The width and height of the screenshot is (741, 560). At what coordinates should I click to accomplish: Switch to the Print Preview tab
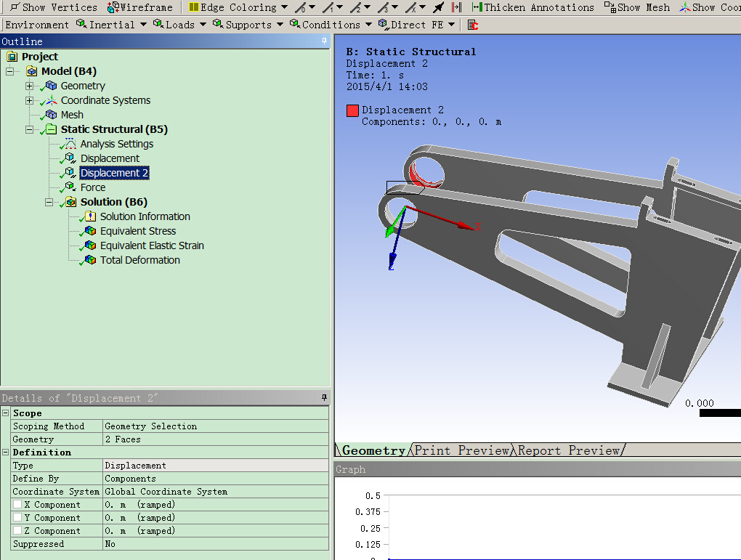(461, 450)
